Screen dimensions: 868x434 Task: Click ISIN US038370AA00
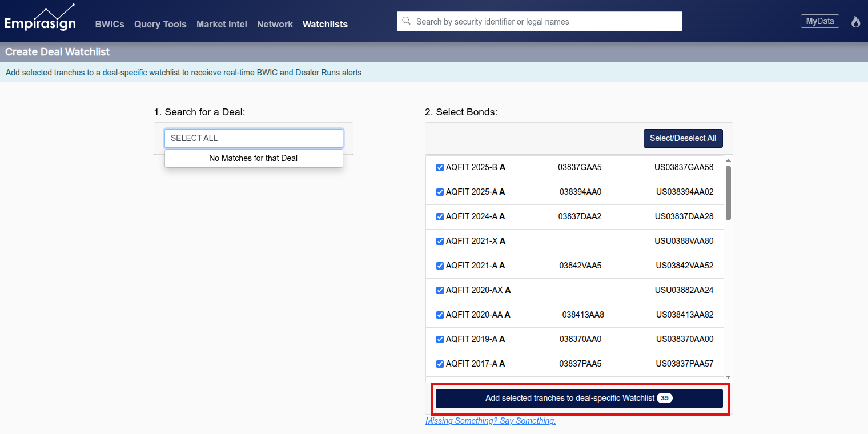coord(685,339)
